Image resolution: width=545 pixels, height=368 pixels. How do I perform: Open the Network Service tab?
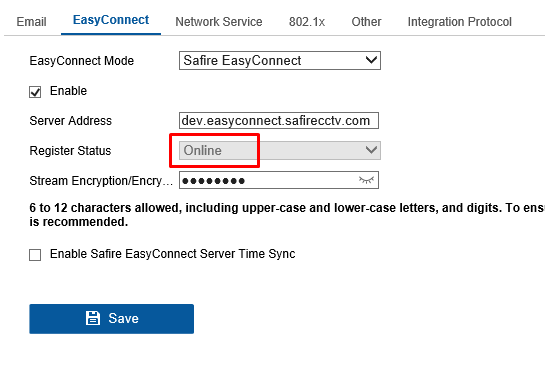click(219, 22)
